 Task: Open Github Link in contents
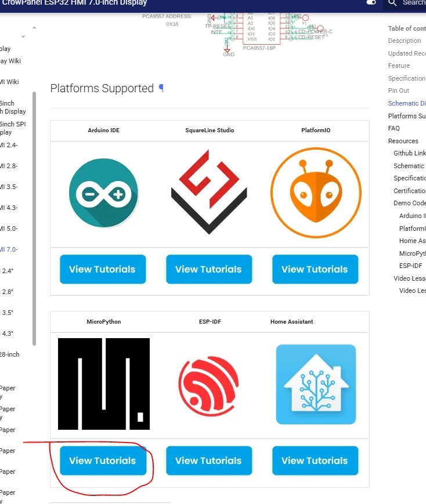(410, 153)
